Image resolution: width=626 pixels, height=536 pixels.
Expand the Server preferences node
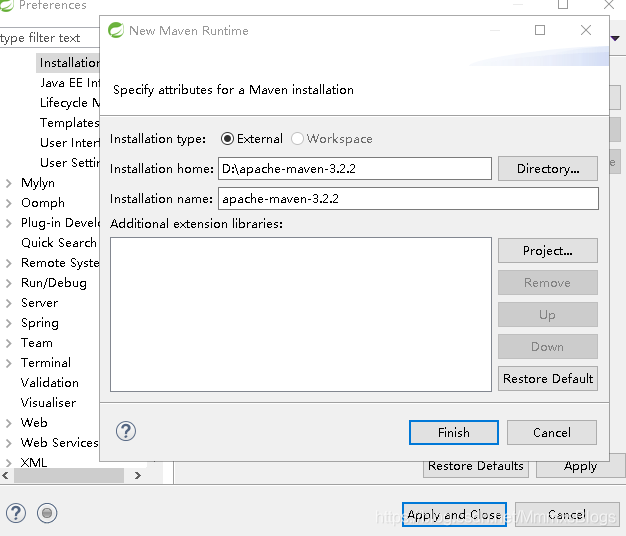9,303
